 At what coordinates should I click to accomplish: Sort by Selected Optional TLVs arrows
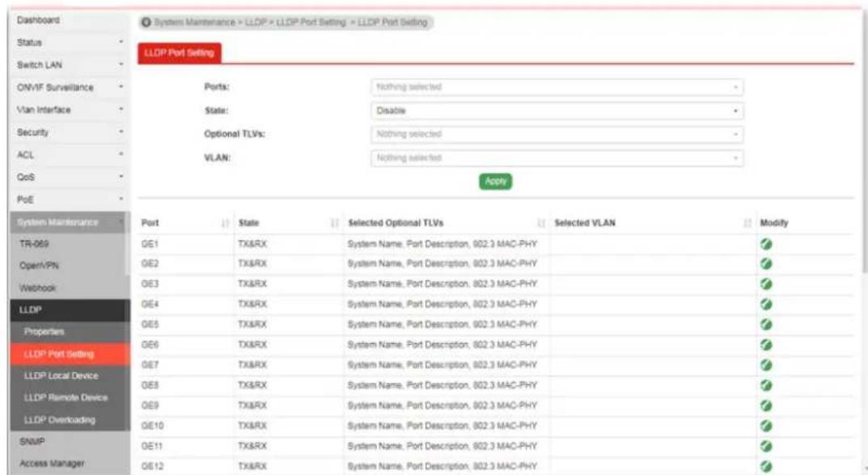point(541,223)
